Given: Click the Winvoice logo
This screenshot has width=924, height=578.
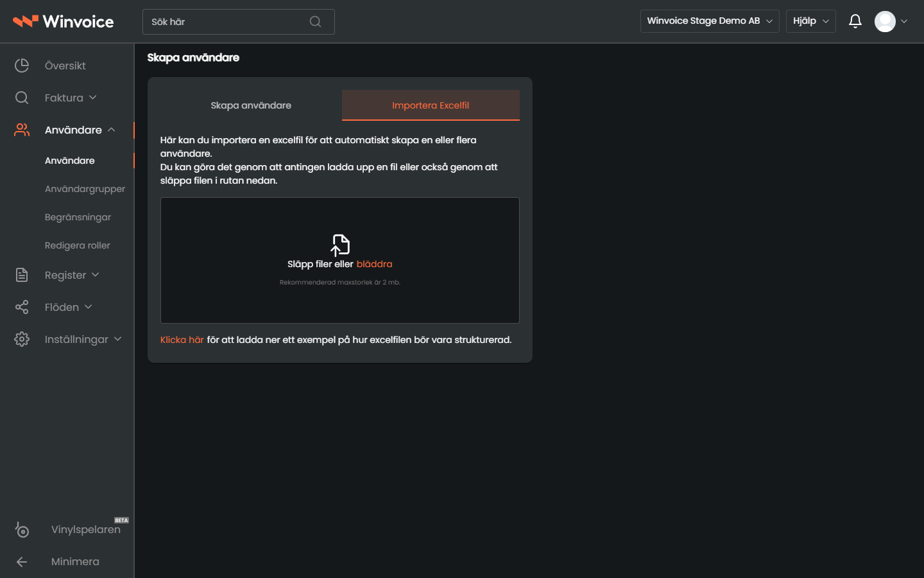Looking at the screenshot, I should [63, 21].
